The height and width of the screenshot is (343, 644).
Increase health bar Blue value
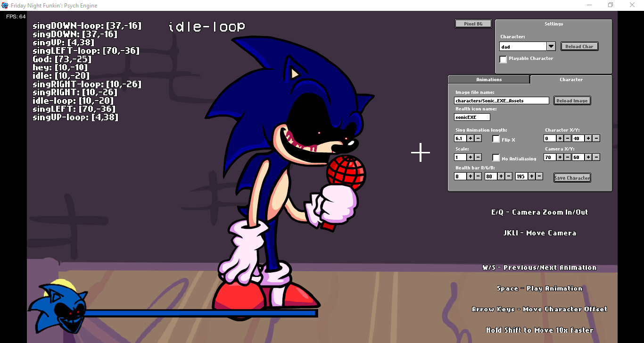(x=532, y=176)
